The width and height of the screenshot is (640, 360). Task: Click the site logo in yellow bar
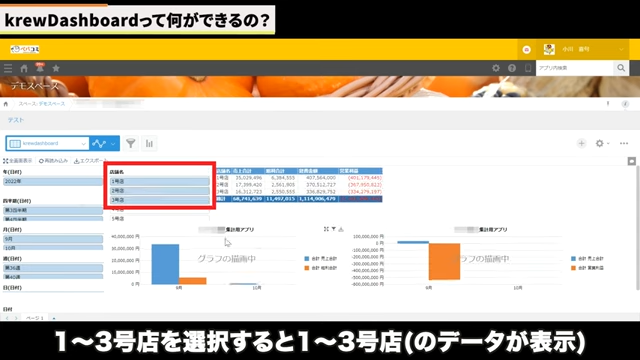point(25,49)
